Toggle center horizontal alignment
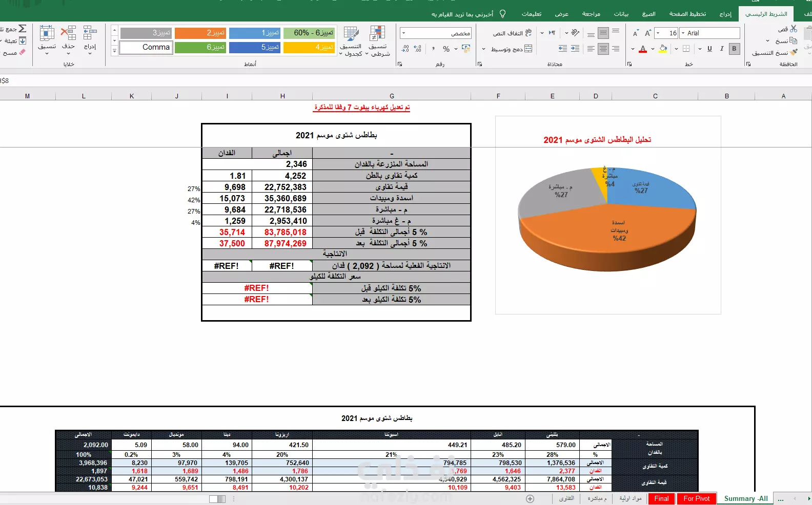This screenshot has height=505, width=812. [x=603, y=49]
